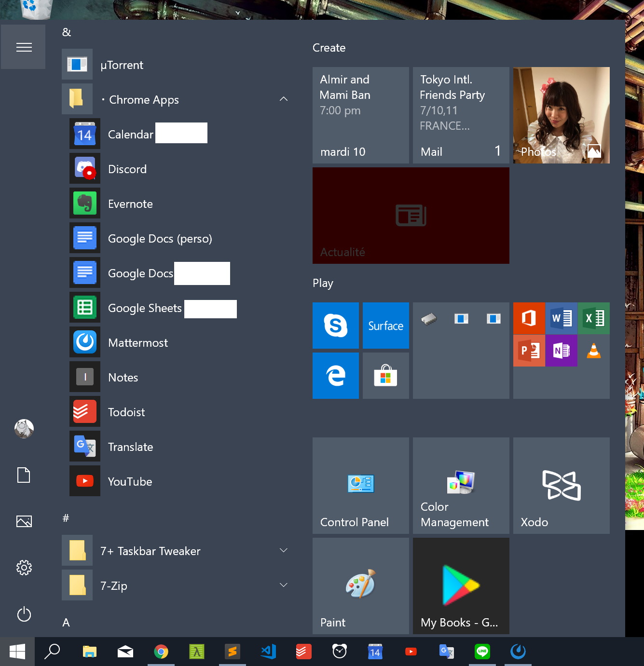644x666 pixels.
Task: Start Todoist from the Start menu list
Action: [x=126, y=412]
